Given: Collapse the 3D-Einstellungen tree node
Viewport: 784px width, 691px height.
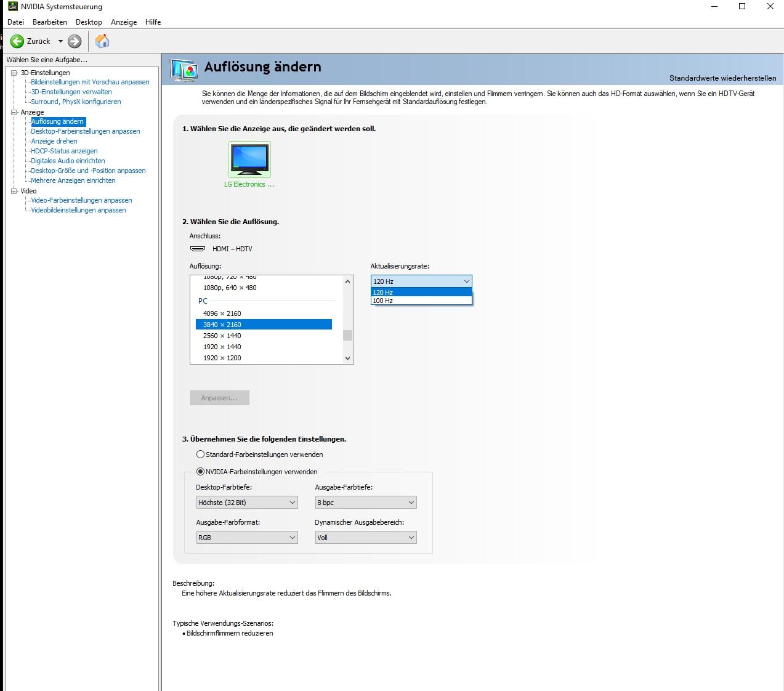Looking at the screenshot, I should tap(15, 73).
